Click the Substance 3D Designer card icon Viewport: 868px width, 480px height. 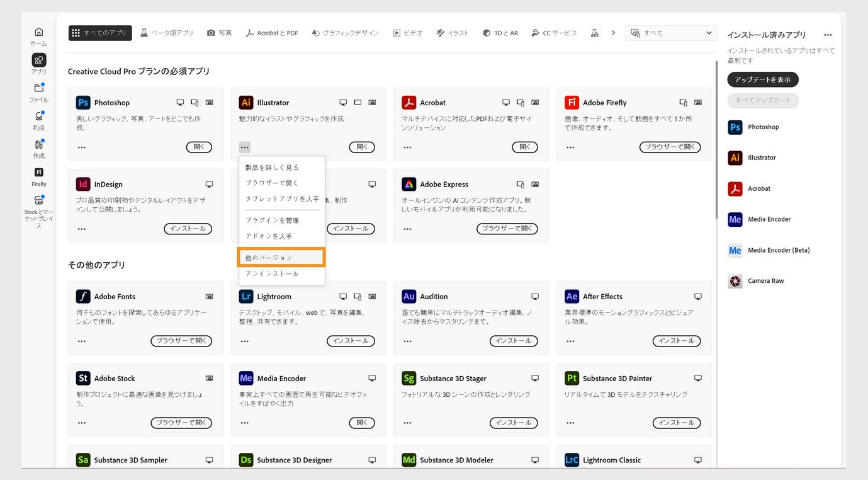coord(246,460)
